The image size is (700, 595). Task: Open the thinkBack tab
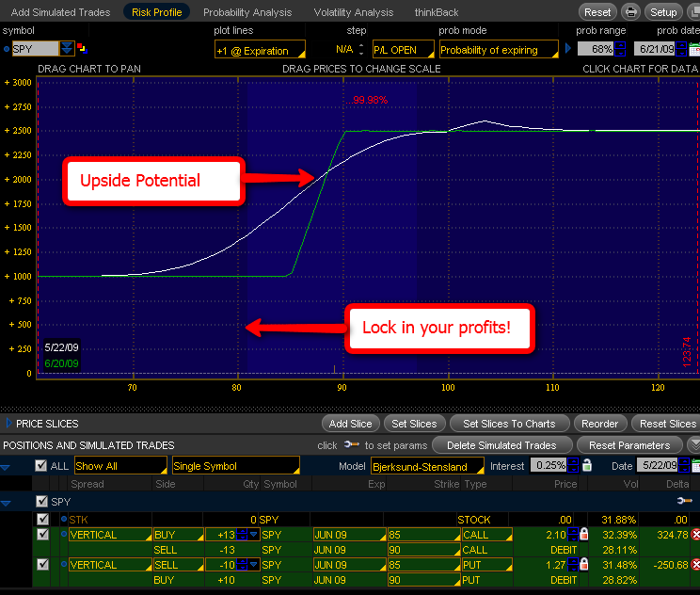coord(437,12)
